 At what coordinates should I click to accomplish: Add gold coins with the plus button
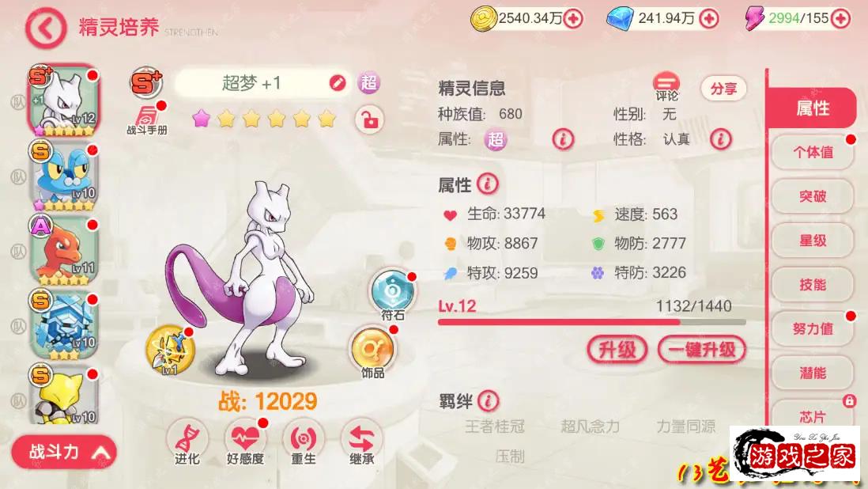point(573,19)
